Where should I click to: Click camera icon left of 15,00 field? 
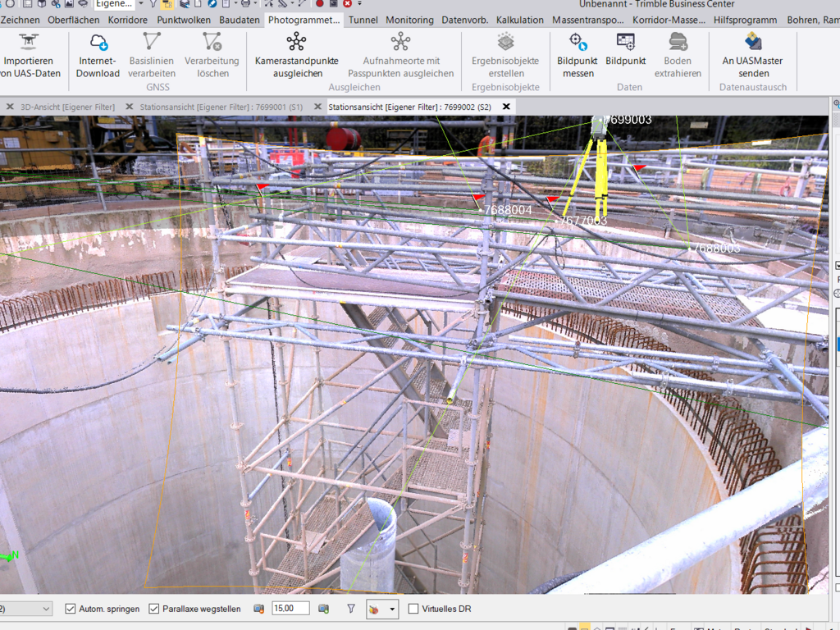pos(258,609)
